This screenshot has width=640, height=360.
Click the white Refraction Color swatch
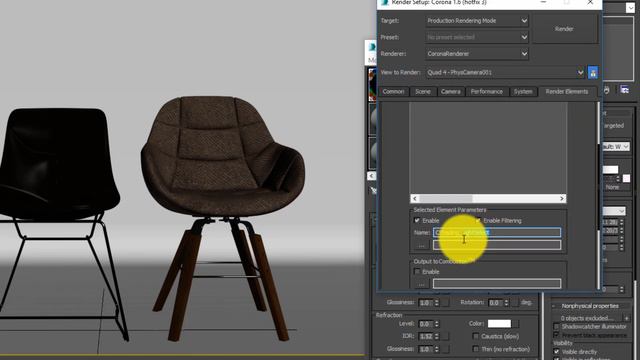(x=499, y=323)
